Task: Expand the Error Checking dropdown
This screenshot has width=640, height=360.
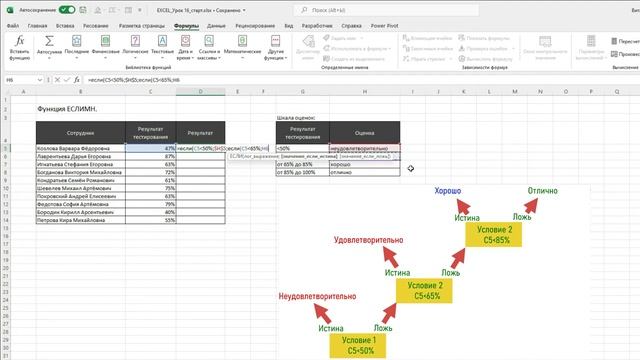Action: click(x=513, y=49)
